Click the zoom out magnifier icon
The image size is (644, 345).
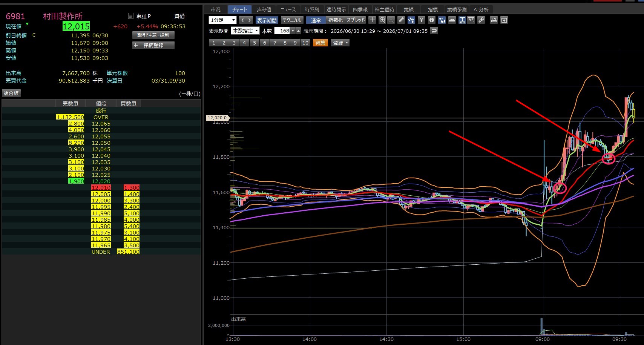tap(391, 20)
